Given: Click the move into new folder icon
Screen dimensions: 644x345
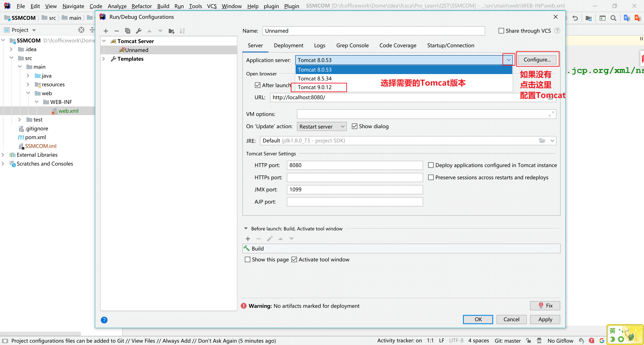Looking at the screenshot, I should tap(171, 31).
